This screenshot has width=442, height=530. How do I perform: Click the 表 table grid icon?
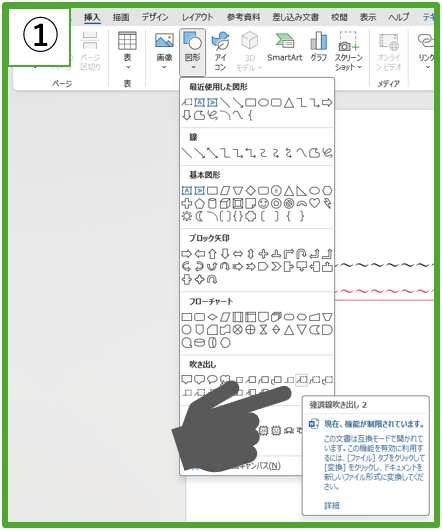[x=127, y=41]
